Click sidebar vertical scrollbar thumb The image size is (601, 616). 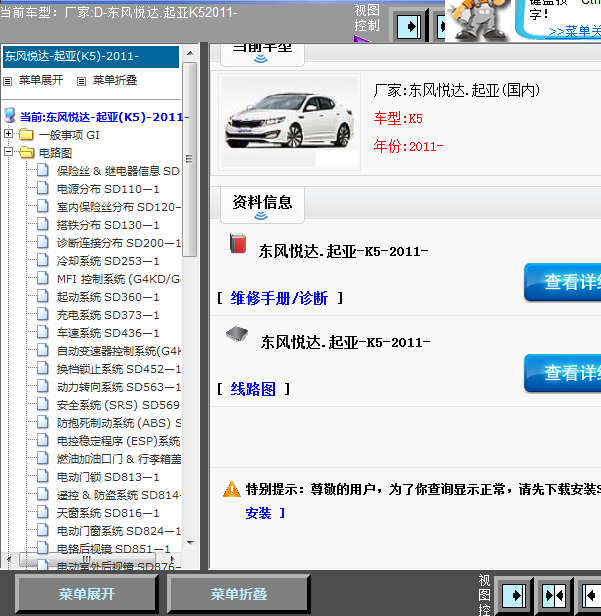(190, 159)
